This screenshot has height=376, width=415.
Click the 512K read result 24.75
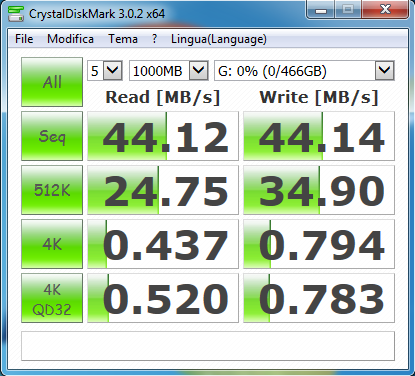[x=163, y=190]
